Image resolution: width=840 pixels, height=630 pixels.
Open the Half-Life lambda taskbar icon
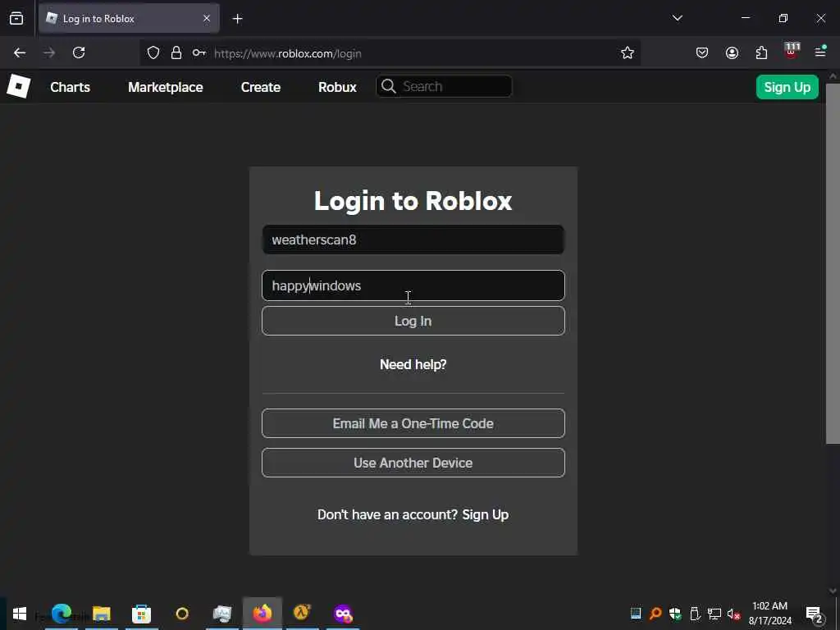pyautogui.click(x=302, y=612)
